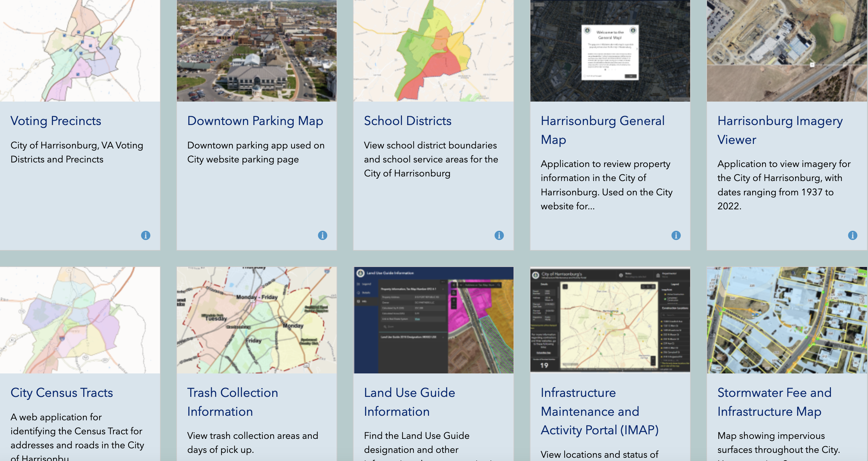Click info icon on Downtown Parking Map card
This screenshot has width=868, height=461.
(x=323, y=235)
